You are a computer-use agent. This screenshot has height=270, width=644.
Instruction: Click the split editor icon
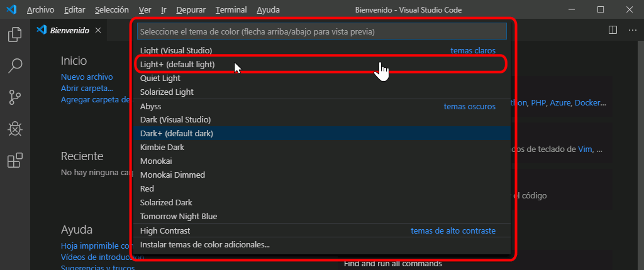pos(613,30)
